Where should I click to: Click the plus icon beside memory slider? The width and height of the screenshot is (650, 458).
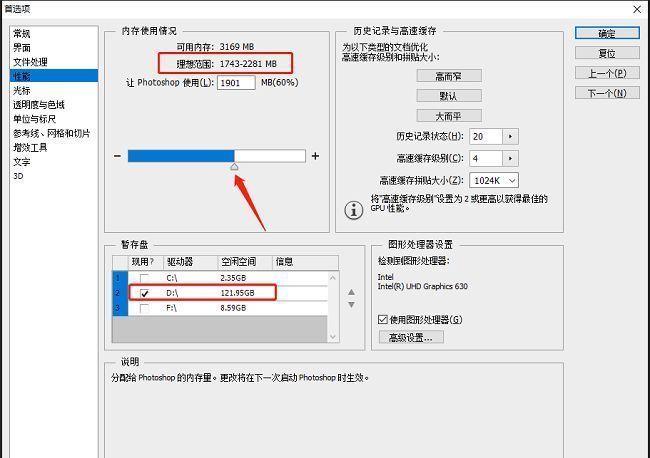coord(315,156)
